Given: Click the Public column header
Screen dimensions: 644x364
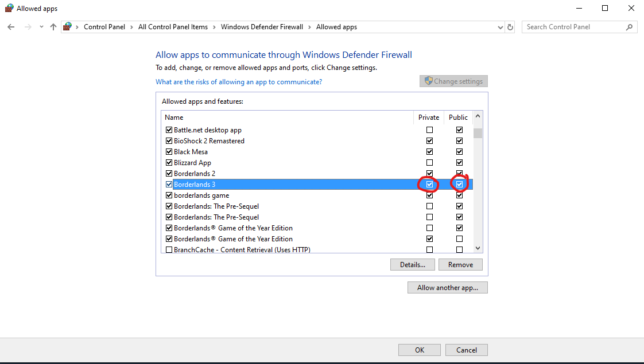Looking at the screenshot, I should pyautogui.click(x=459, y=118).
